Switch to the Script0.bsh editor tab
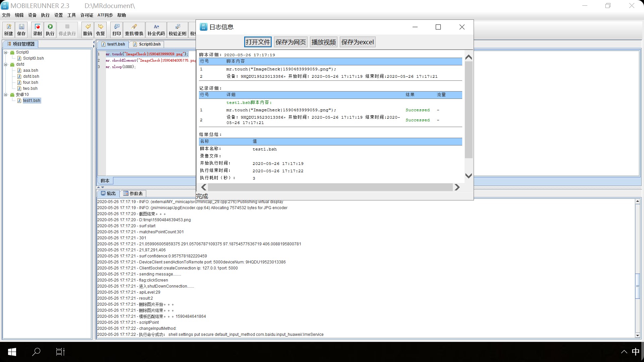 [x=147, y=44]
